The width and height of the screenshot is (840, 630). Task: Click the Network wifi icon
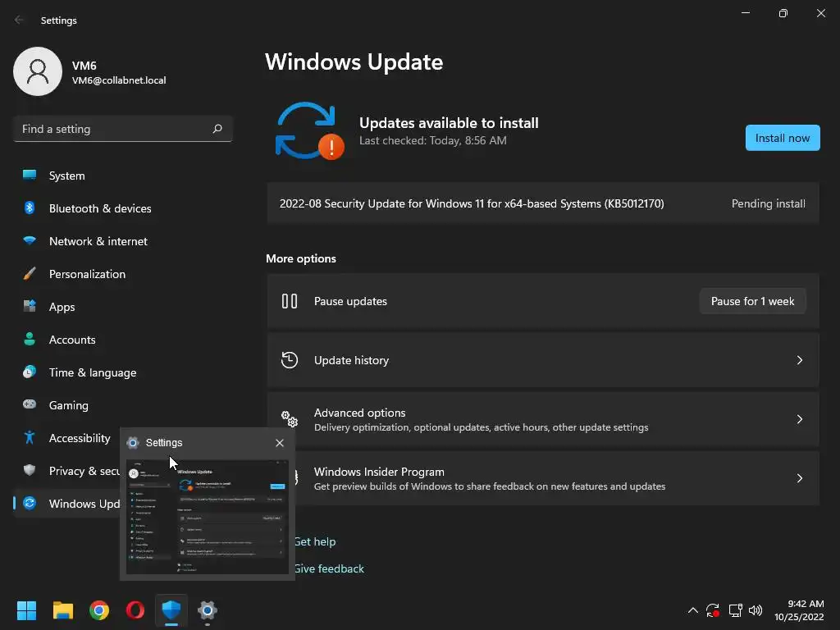click(30, 240)
